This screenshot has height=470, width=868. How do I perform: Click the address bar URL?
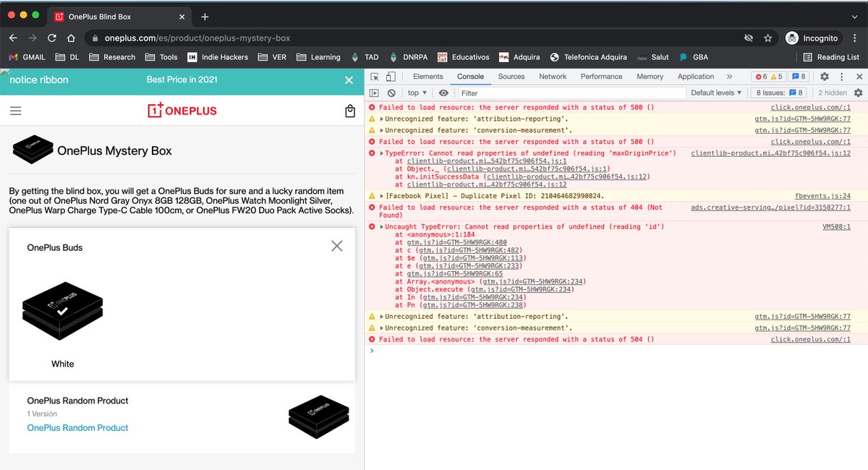point(197,38)
